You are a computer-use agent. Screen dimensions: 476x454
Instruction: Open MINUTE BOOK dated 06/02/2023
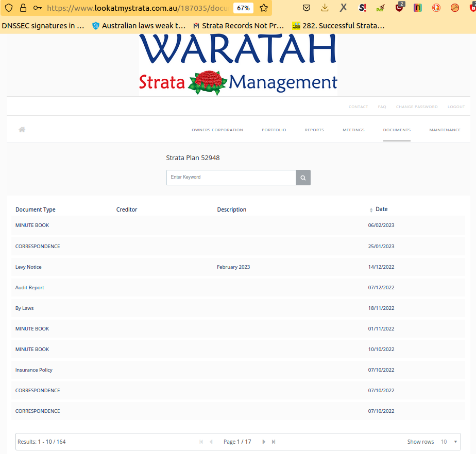coord(238,225)
